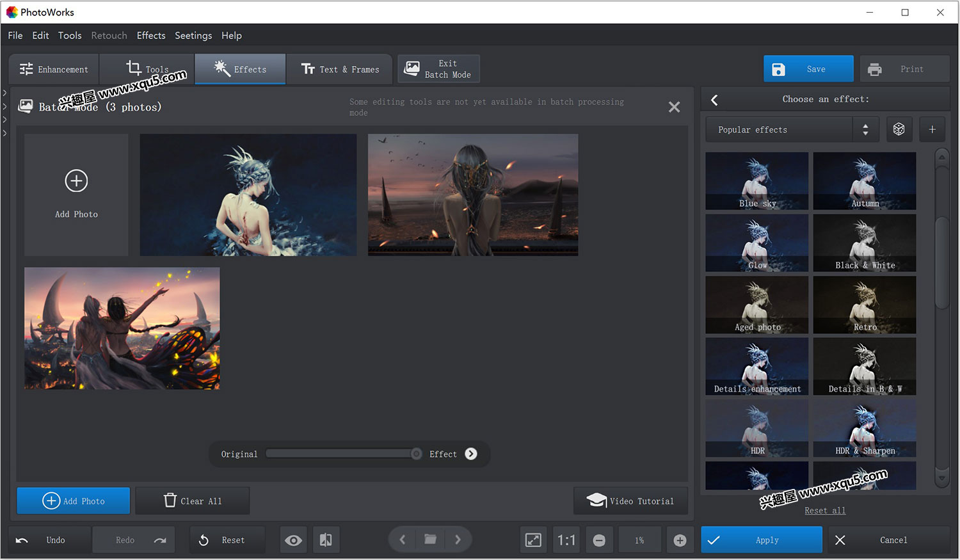Select the sunset butterfly-wing photo thumbnail
The width and height of the screenshot is (960, 560).
point(122,328)
